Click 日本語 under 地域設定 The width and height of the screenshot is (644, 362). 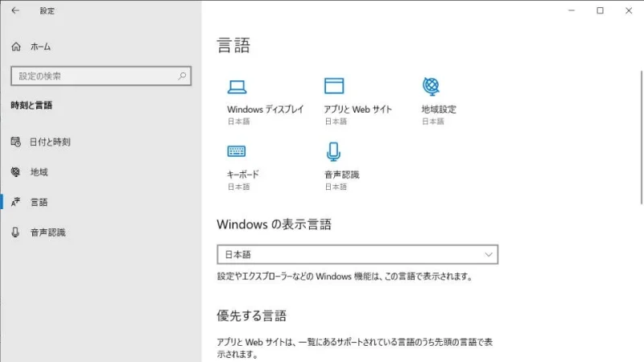tap(433, 121)
